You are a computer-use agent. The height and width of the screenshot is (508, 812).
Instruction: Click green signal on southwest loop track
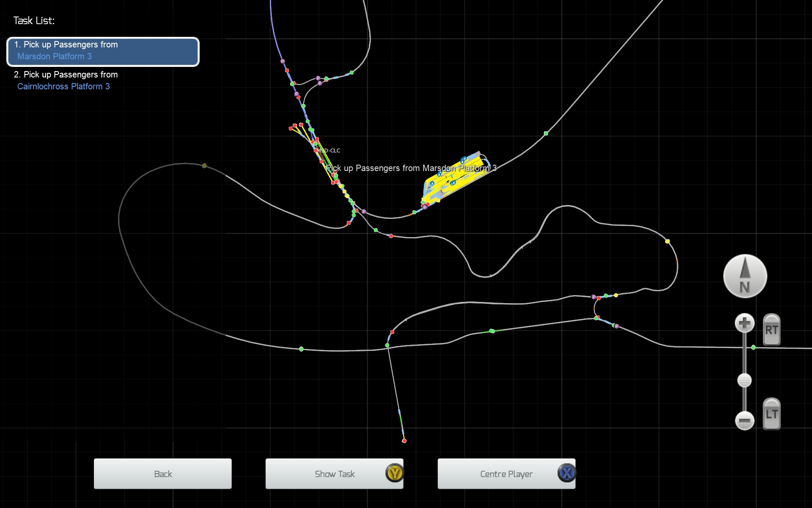coord(301,349)
